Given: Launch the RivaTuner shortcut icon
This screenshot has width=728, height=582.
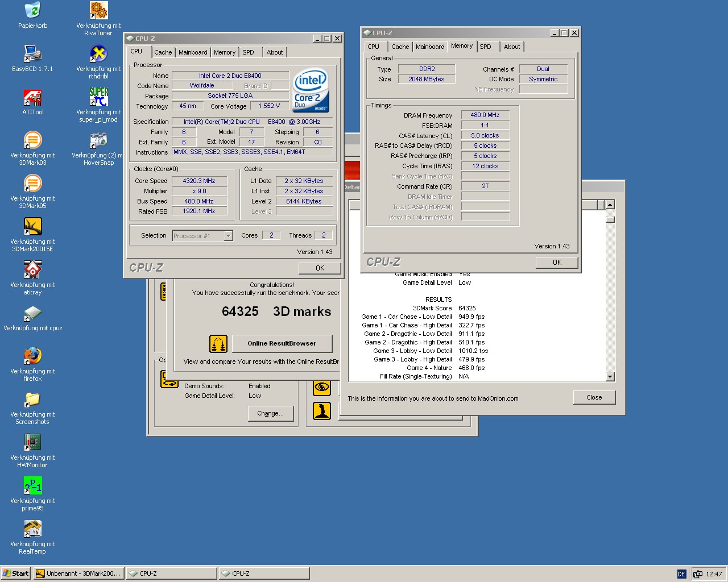Looking at the screenshot, I should (x=98, y=10).
